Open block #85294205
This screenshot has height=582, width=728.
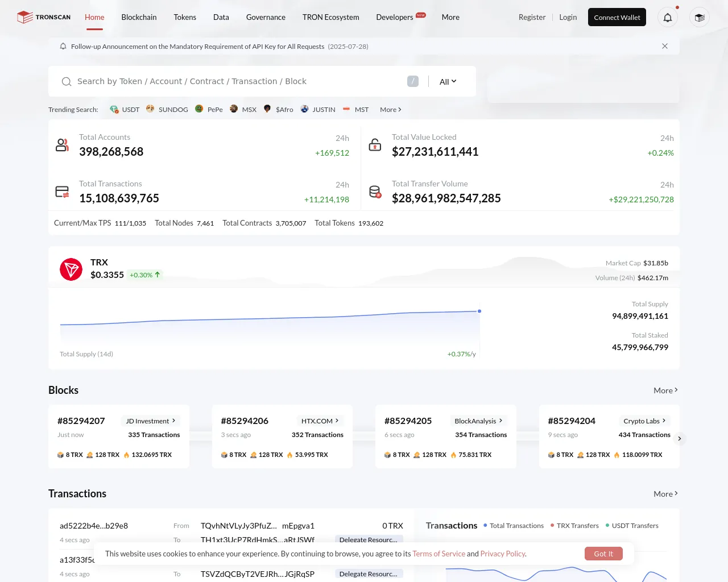408,421
